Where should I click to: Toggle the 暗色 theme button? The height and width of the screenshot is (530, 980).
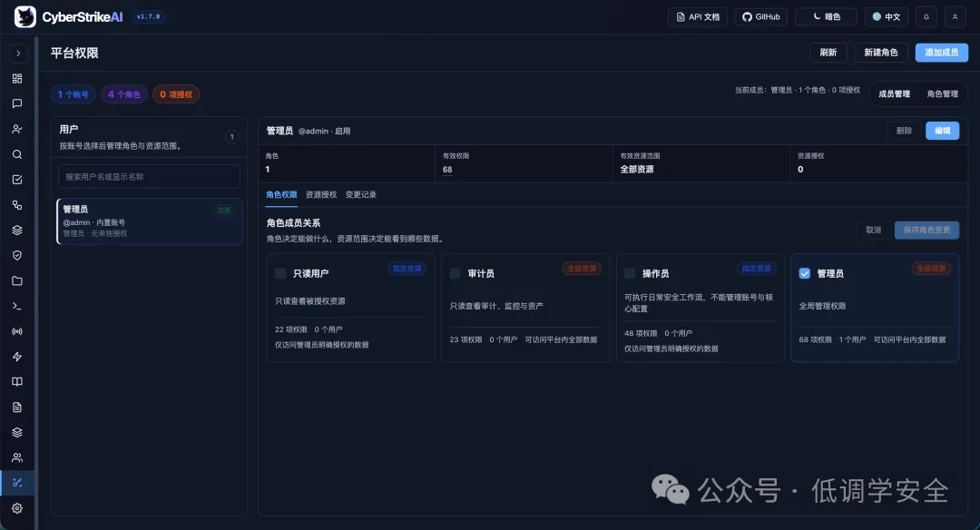tap(827, 17)
